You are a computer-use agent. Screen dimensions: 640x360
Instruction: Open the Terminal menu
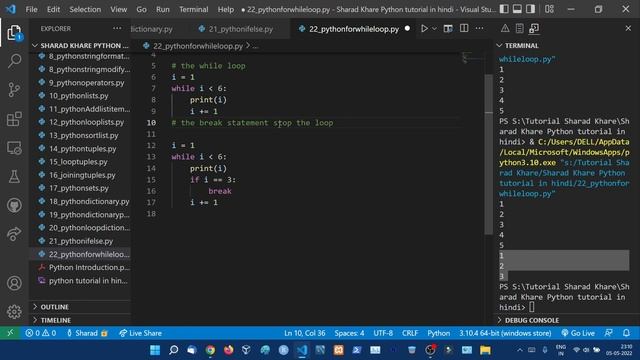[x=193, y=9]
